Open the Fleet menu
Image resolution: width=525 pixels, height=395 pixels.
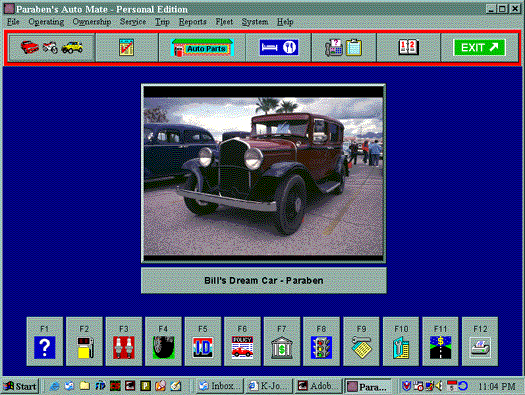[224, 22]
